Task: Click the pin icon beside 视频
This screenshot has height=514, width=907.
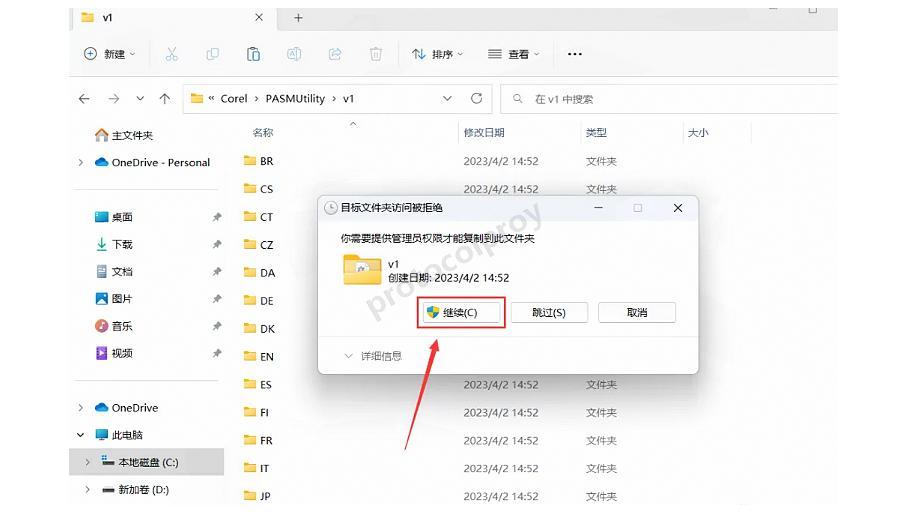Action: [x=217, y=353]
